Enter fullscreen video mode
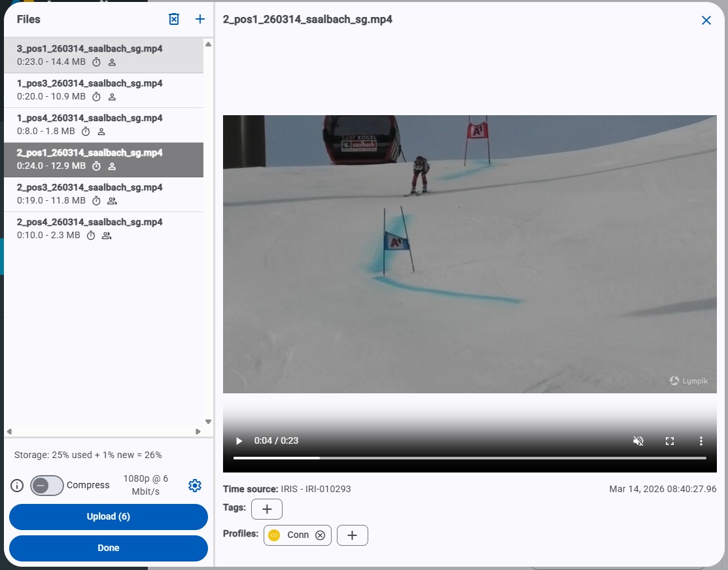Screen dimensions: 728x570 (670, 441)
